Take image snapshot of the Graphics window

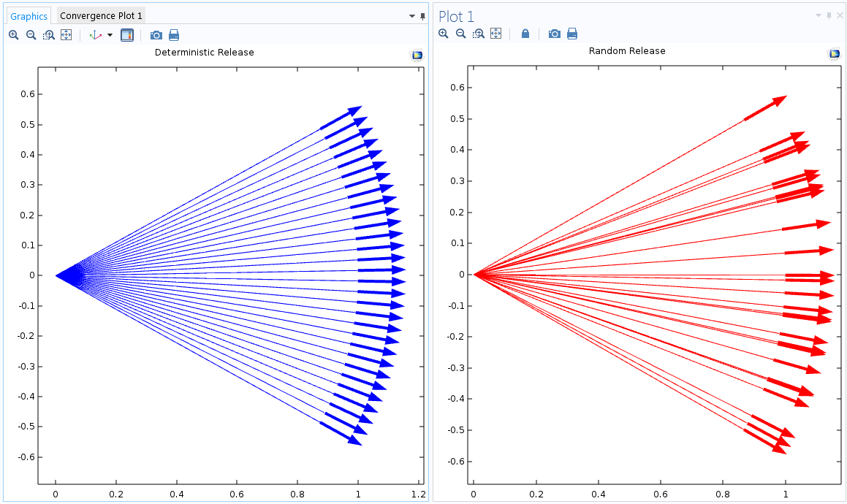tap(156, 35)
